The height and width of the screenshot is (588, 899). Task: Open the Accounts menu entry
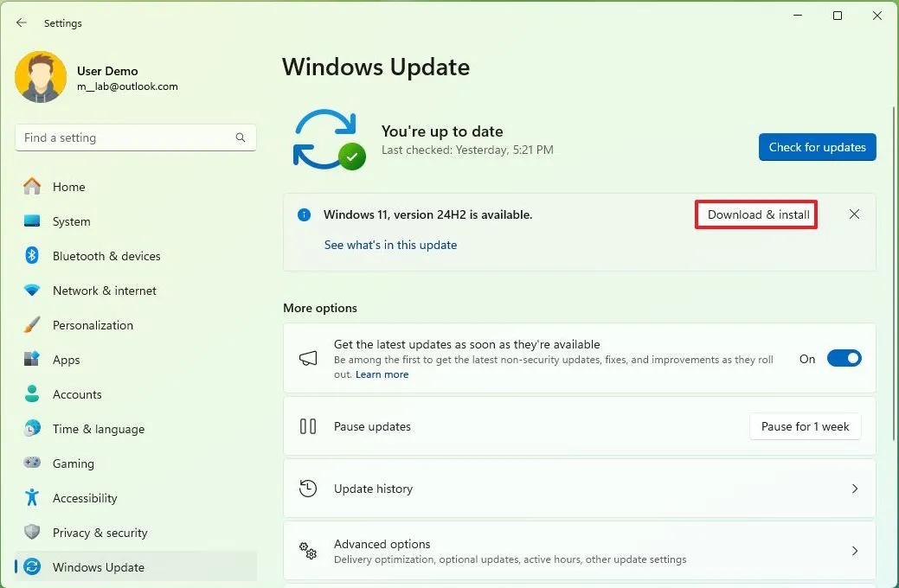click(80, 394)
